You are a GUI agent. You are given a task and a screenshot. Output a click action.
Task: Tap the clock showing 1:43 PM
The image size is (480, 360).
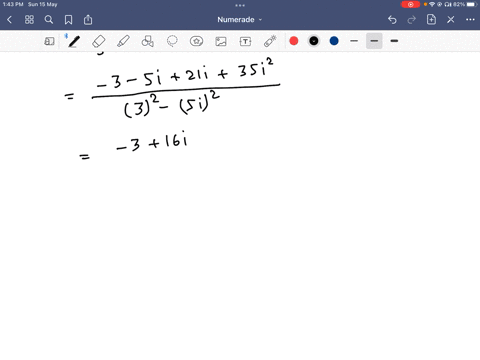(13, 5)
